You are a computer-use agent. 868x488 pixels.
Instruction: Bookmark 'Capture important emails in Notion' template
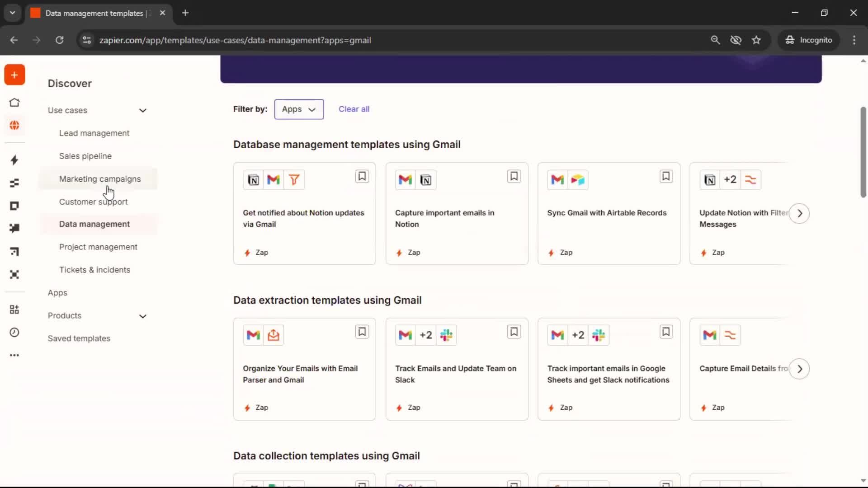coord(514,176)
